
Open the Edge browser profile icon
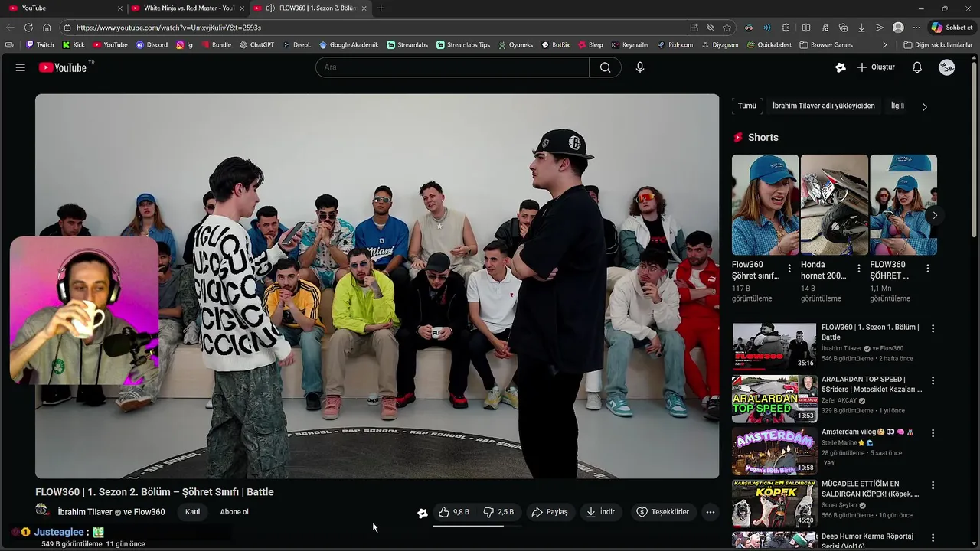(898, 28)
